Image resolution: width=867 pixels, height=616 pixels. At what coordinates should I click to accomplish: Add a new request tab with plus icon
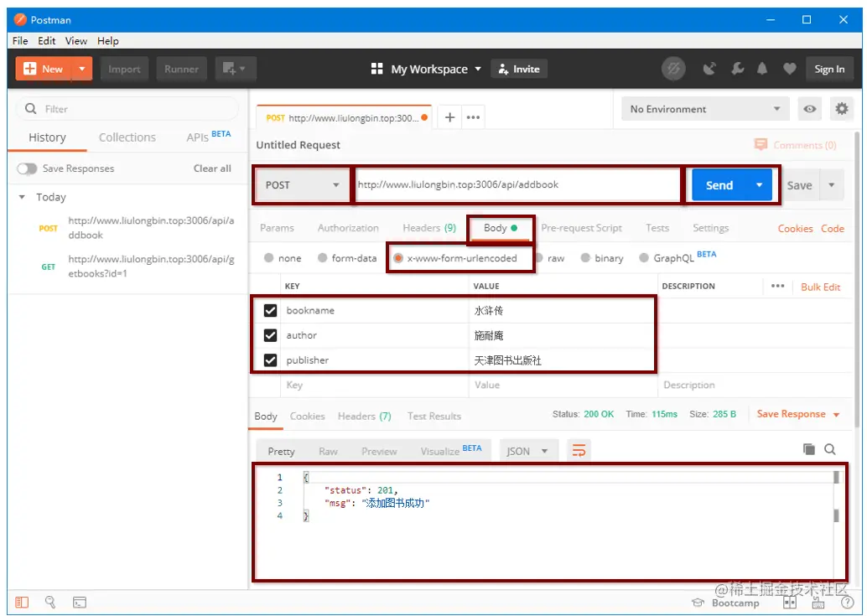450,117
